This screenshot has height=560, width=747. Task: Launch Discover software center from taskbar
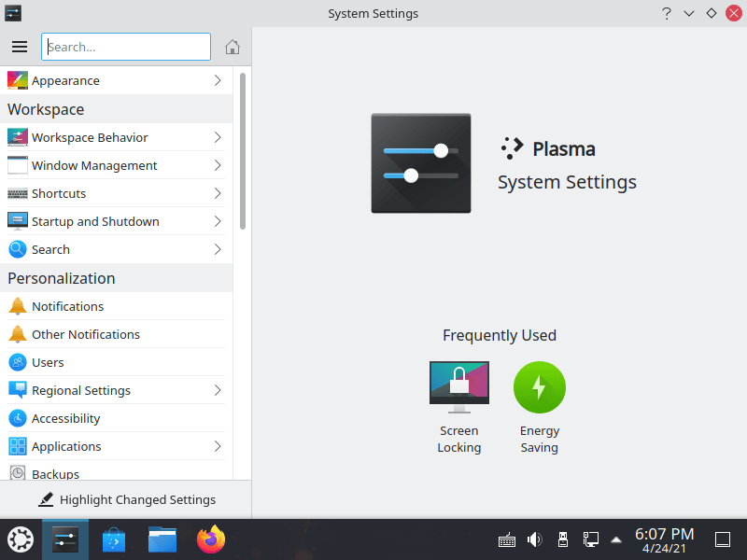click(114, 539)
